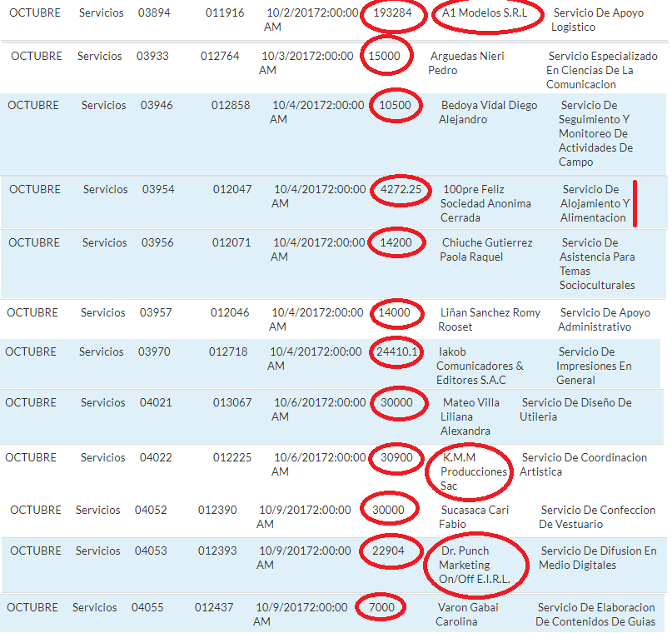Click code 012437
672x633 pixels.
[214, 608]
